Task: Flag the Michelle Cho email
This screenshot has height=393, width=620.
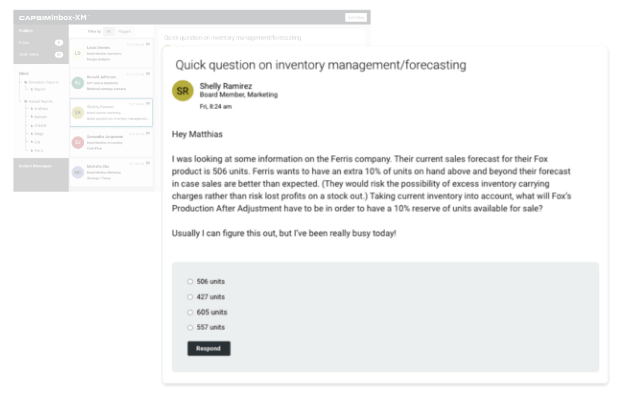Action: (x=148, y=163)
